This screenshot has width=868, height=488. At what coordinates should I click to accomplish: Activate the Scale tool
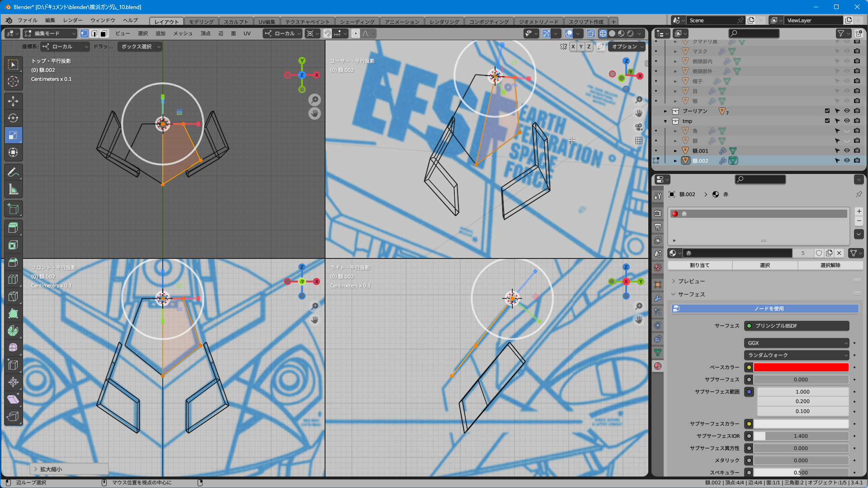click(13, 135)
